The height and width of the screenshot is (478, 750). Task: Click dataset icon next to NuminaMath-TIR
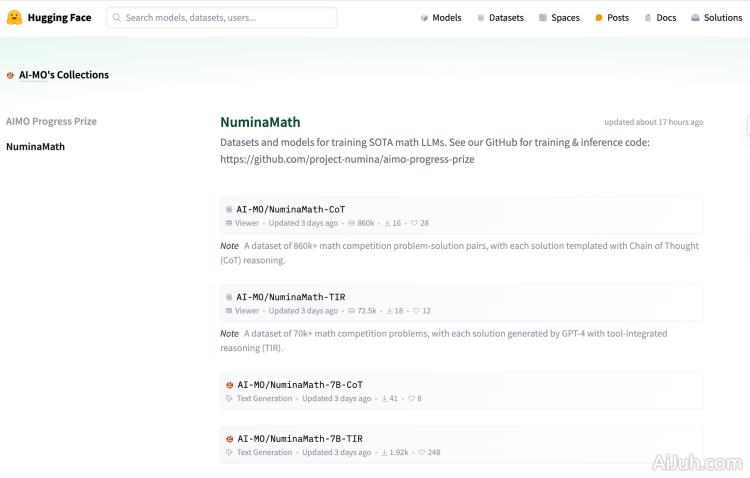pos(229,297)
